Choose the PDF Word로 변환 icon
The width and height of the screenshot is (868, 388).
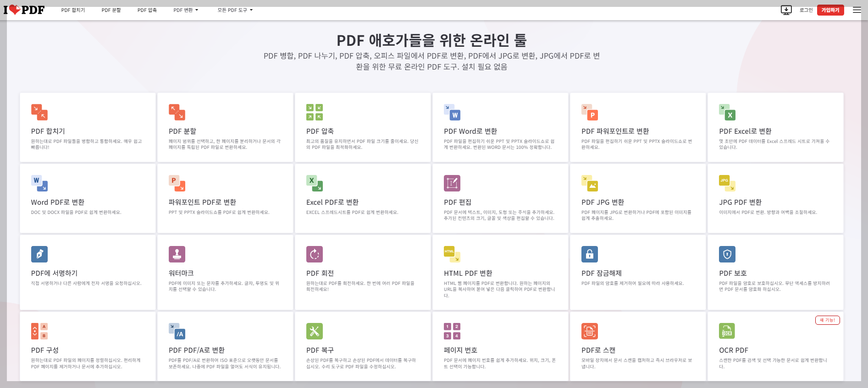click(452, 112)
